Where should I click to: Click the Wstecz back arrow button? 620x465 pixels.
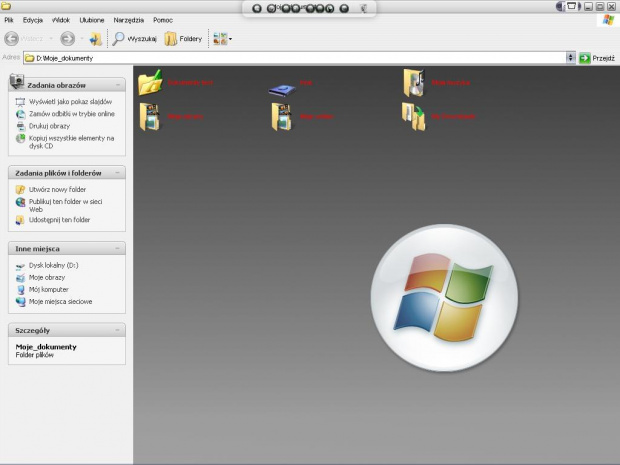(11, 39)
